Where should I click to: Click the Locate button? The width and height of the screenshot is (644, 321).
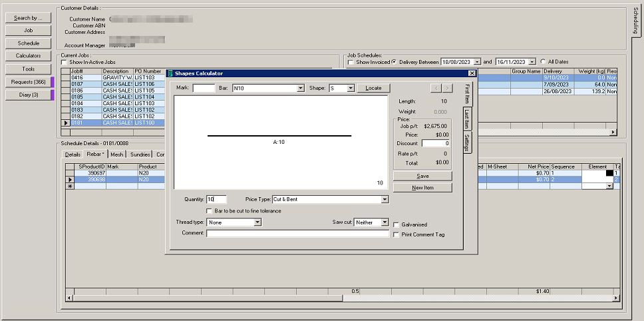click(373, 88)
